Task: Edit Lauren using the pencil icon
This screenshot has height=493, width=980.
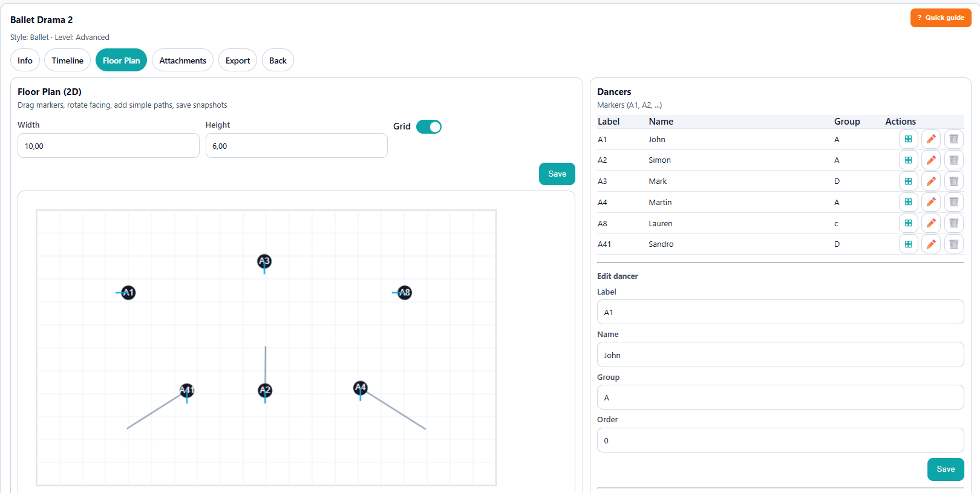Action: coord(931,223)
